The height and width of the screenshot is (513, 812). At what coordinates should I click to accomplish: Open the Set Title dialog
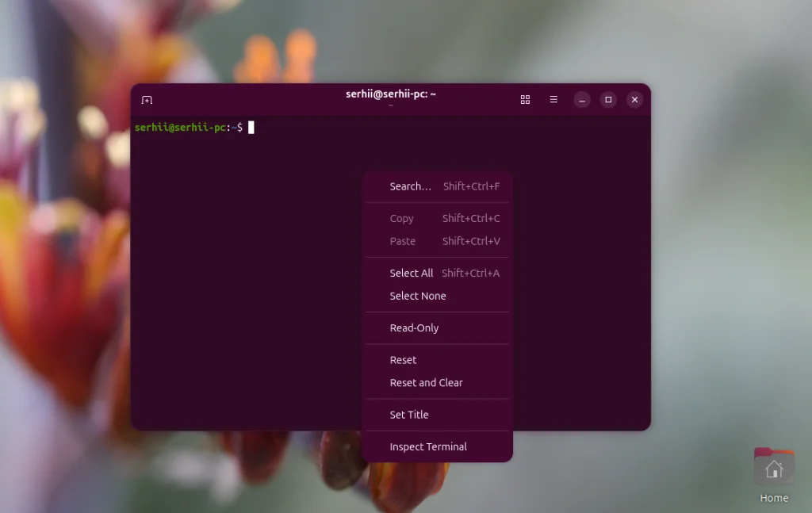(408, 414)
